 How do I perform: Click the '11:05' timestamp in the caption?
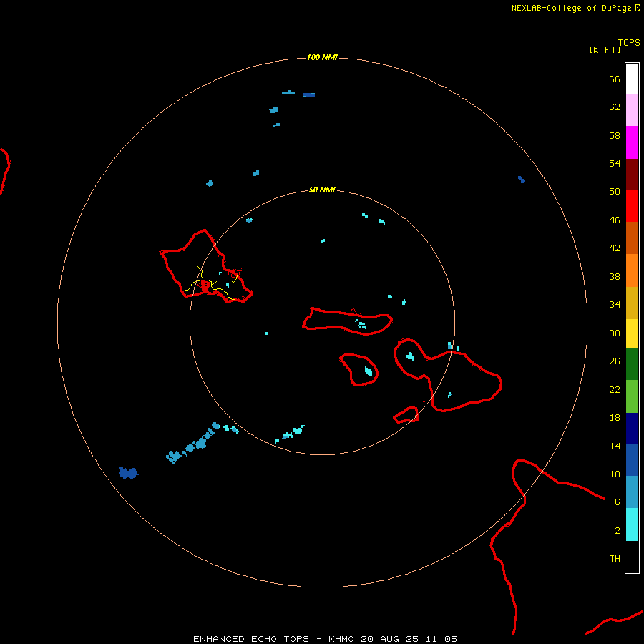coord(441,639)
